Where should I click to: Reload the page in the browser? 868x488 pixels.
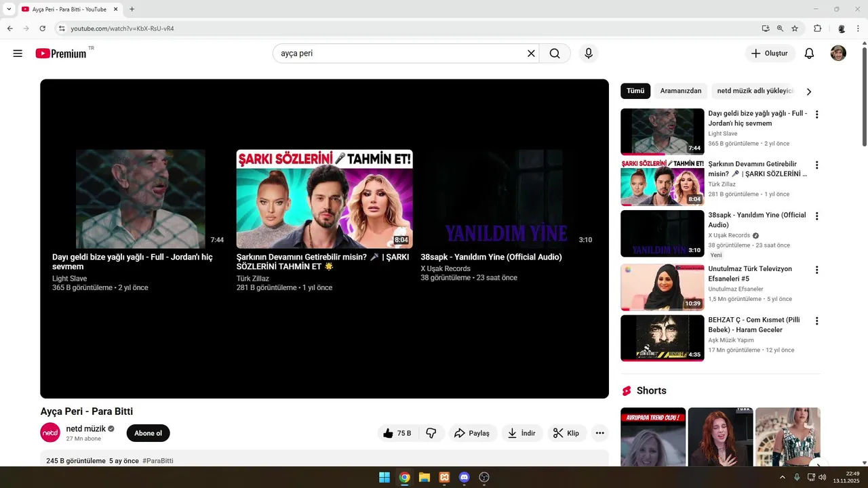pyautogui.click(x=42, y=28)
